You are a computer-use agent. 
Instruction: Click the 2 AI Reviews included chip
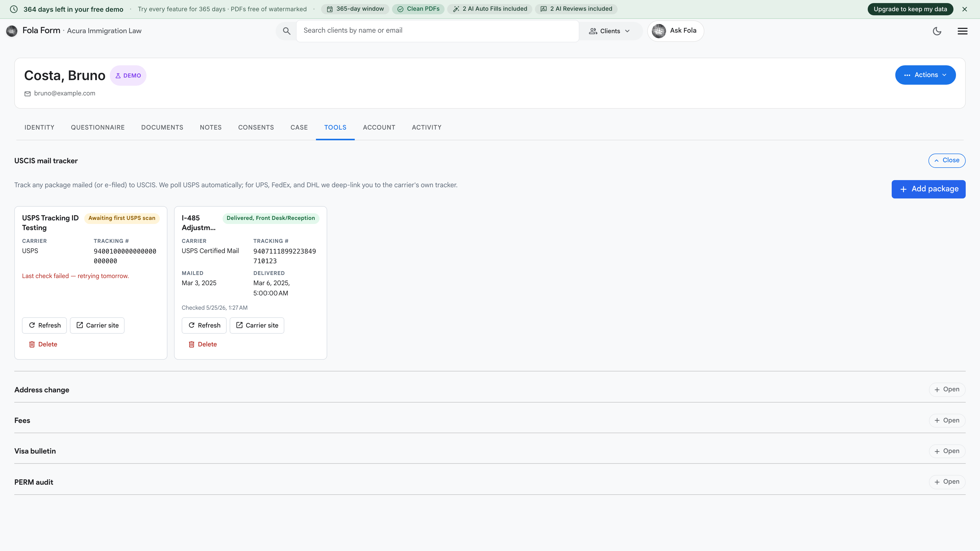(x=576, y=9)
